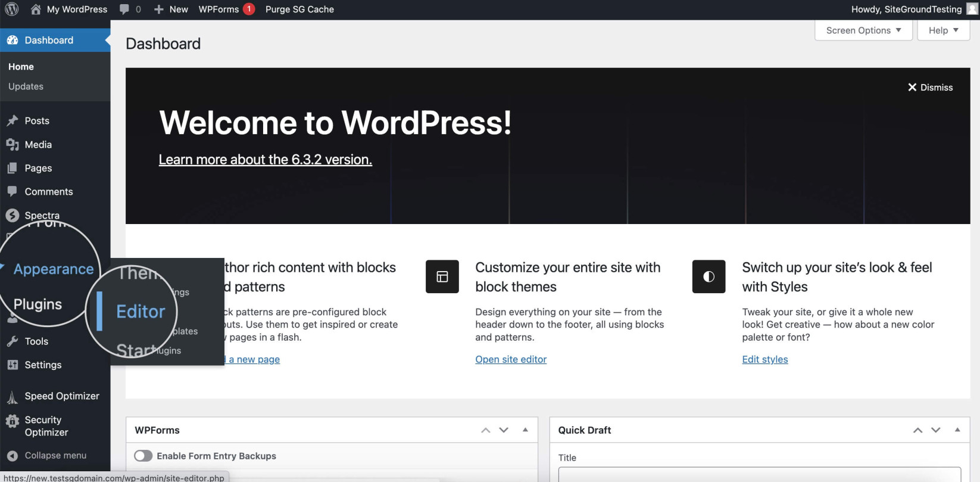Move WPForms widget down
The width and height of the screenshot is (980, 482).
tap(504, 430)
